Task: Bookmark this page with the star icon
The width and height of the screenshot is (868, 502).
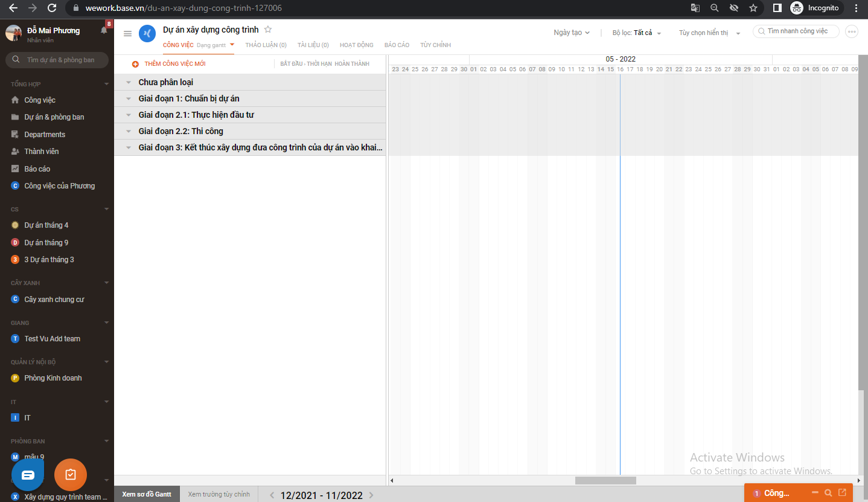Action: point(753,8)
